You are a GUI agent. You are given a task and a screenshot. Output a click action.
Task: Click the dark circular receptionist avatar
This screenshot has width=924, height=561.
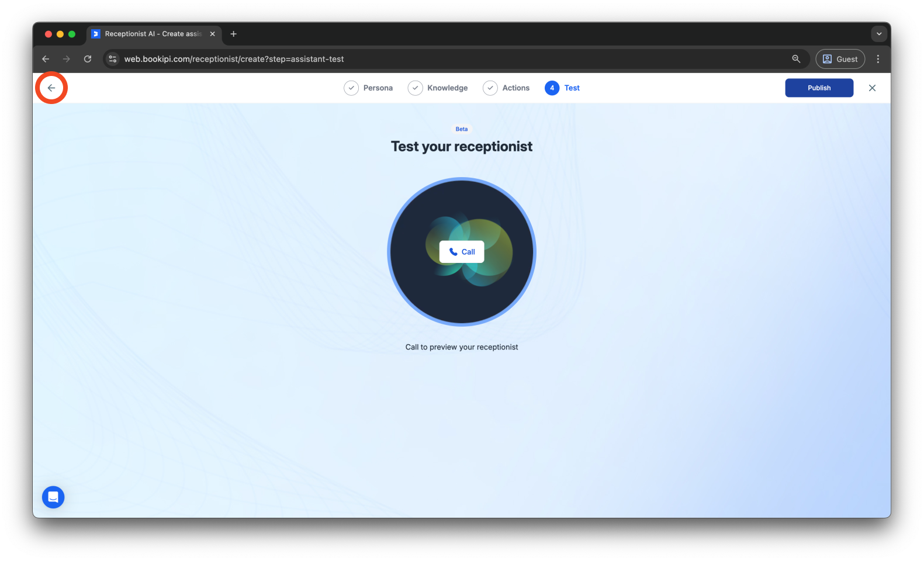click(x=462, y=252)
